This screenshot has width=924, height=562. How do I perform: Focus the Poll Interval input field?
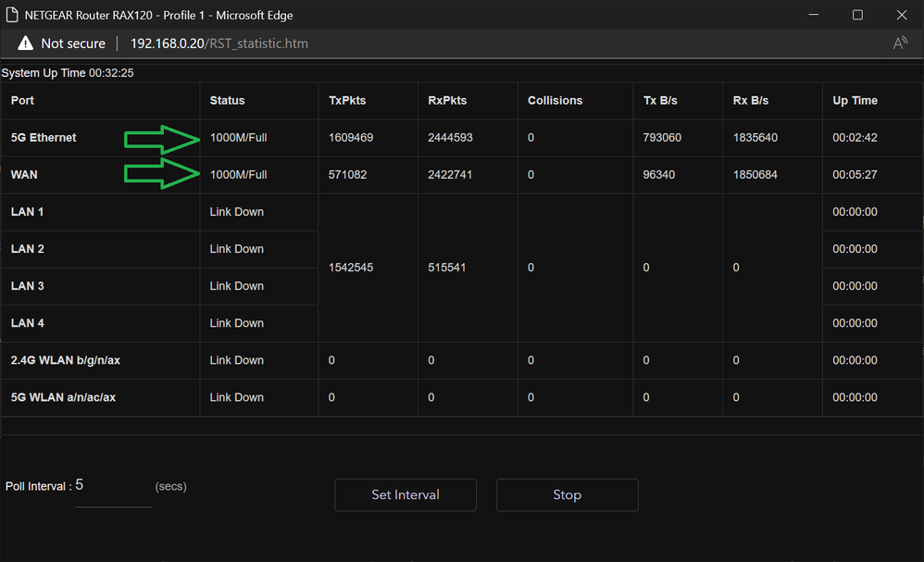(112, 487)
